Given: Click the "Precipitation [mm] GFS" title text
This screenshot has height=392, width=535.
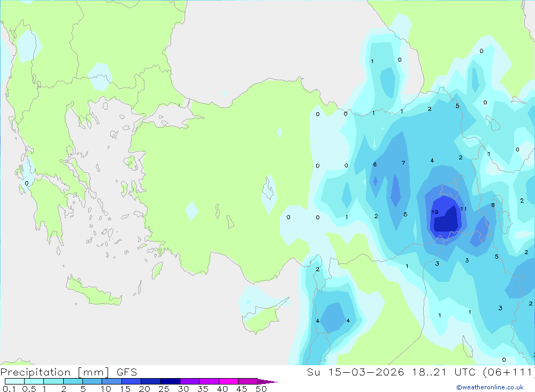Looking at the screenshot, I should click(x=68, y=372).
